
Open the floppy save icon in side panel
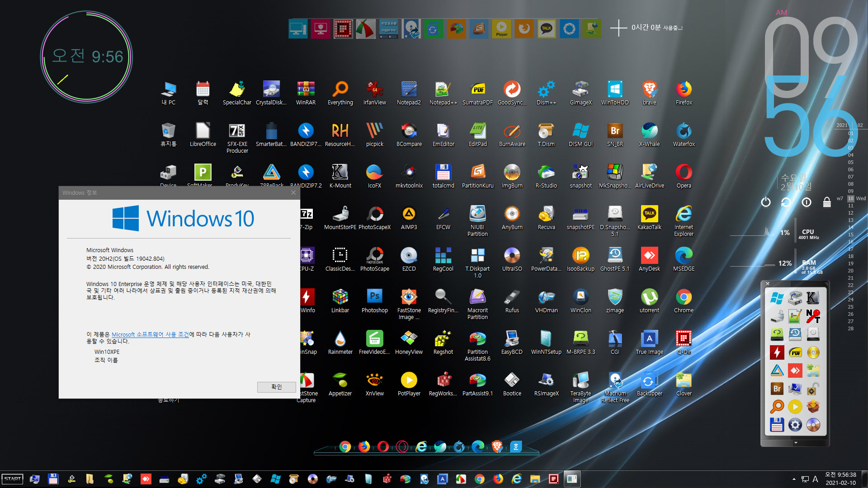click(x=777, y=425)
